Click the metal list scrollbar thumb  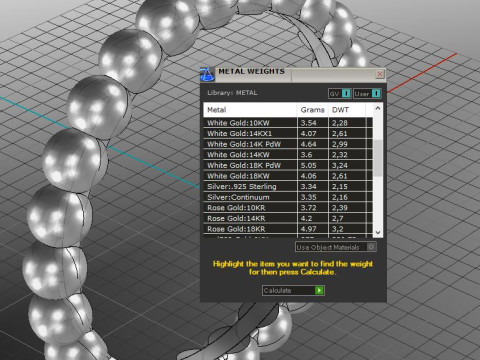378,158
